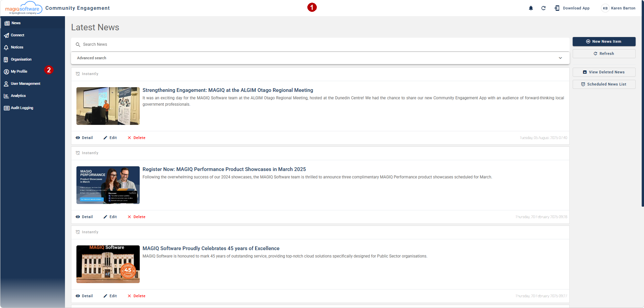Click the magnifier icon in Search News
This screenshot has width=644, height=308.
tap(78, 44)
